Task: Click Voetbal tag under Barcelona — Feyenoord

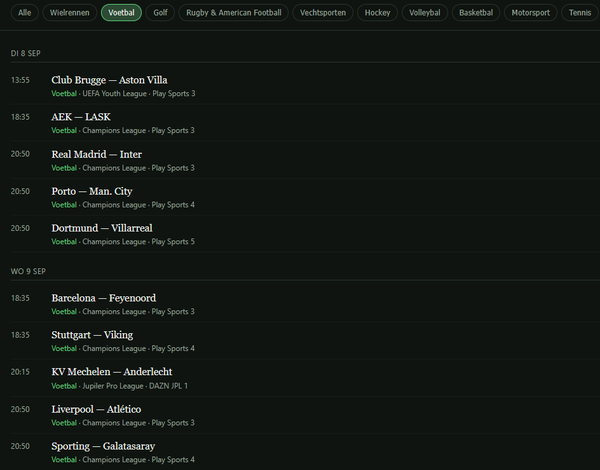Action: 64,312
